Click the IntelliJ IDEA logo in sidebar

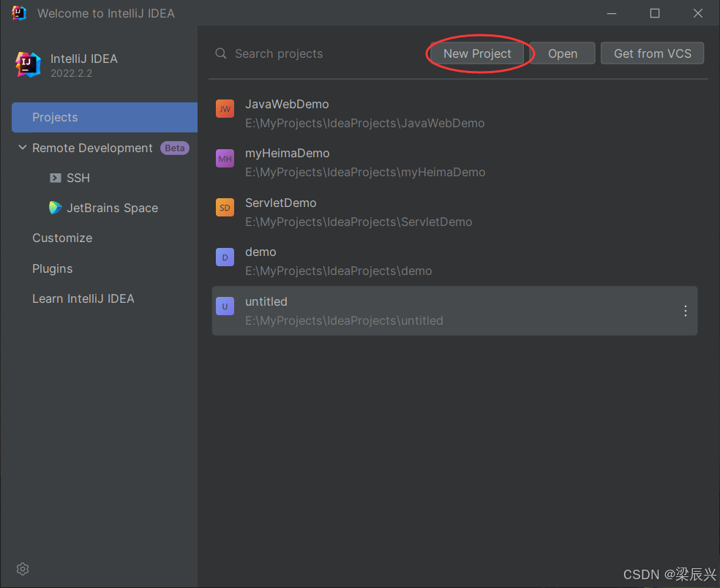coord(28,64)
